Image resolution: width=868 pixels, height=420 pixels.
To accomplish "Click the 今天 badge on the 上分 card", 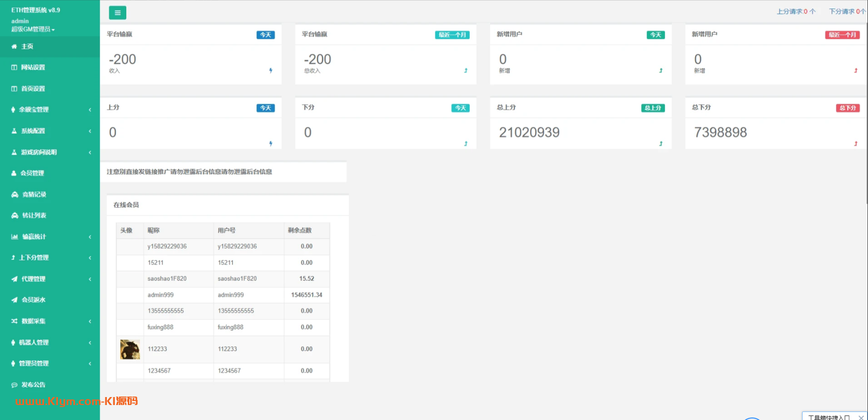I will 266,108.
